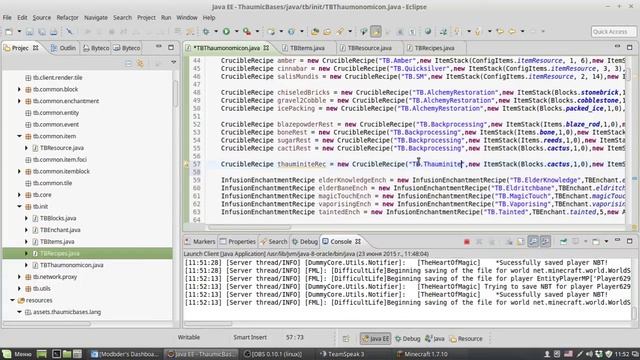Click the Open Web Browser globe icon
The image size is (640, 360).
coord(428,31)
